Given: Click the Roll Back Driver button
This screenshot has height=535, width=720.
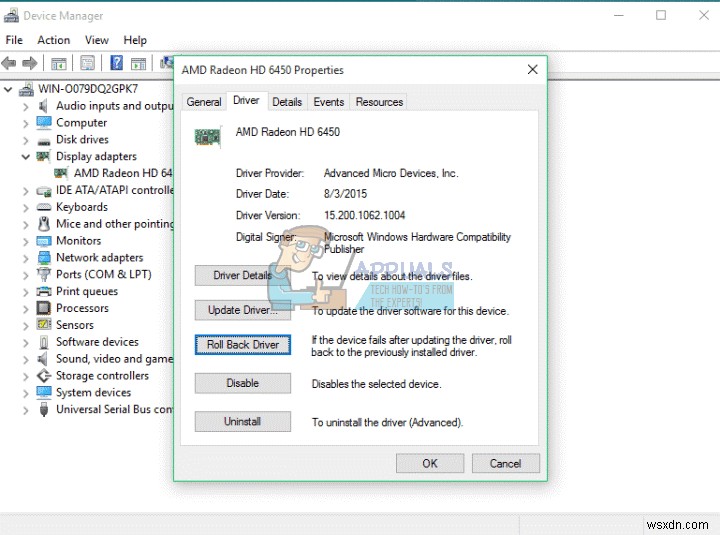Looking at the screenshot, I should click(x=242, y=345).
